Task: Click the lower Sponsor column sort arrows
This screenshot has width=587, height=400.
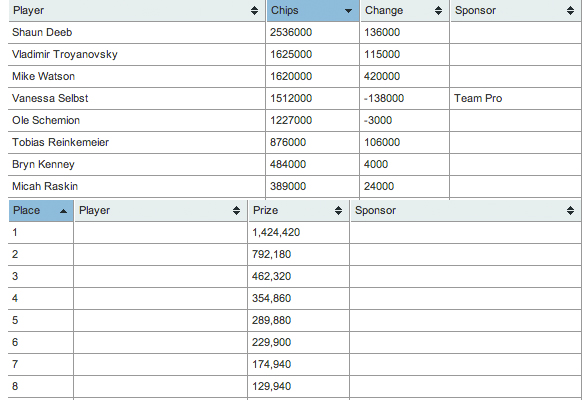Action: click(570, 210)
